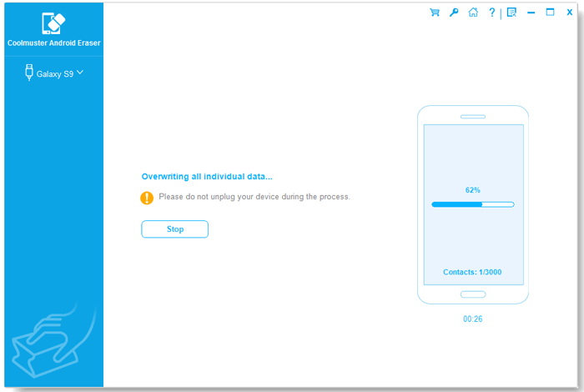The height and width of the screenshot is (392, 584).
Task: Stop the overwriting process
Action: [x=174, y=229]
